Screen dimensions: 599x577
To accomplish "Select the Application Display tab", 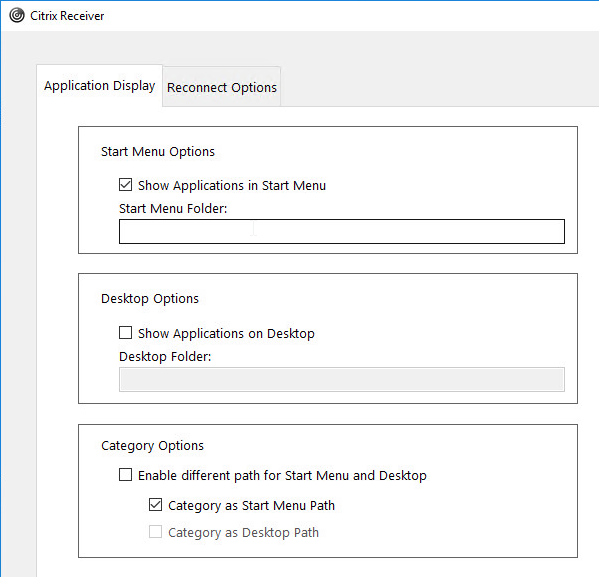I will click(99, 86).
